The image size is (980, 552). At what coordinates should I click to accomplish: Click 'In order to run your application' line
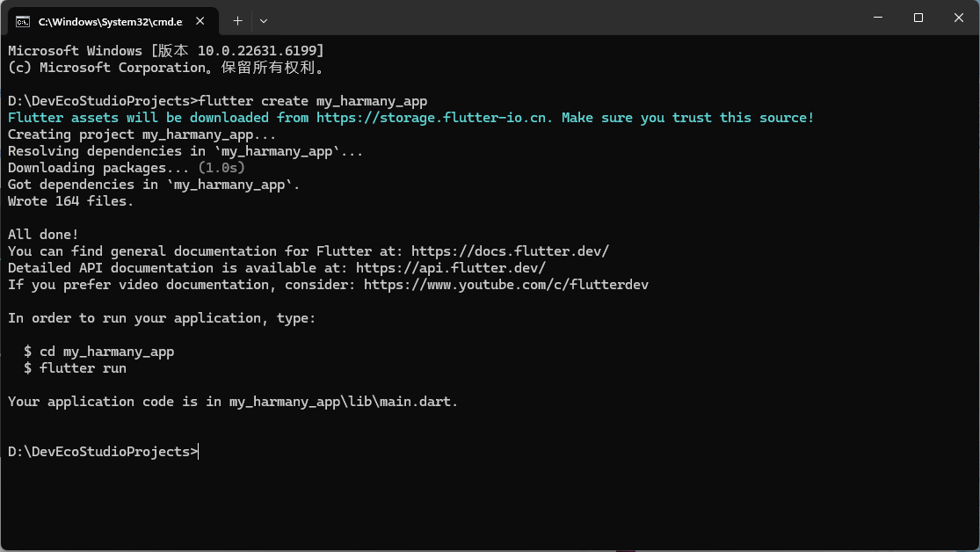[162, 318]
